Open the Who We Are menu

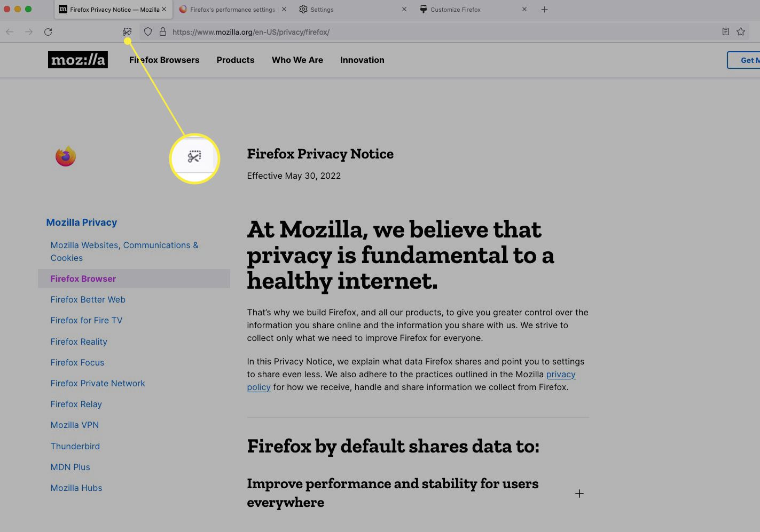pos(297,60)
